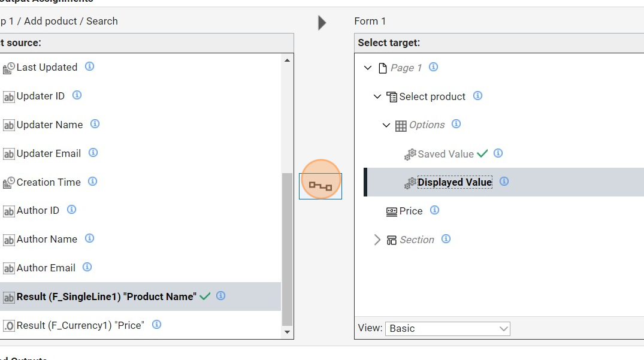This screenshot has height=360, width=644.
Task: Select the Creation Time source item
Action: tap(48, 182)
